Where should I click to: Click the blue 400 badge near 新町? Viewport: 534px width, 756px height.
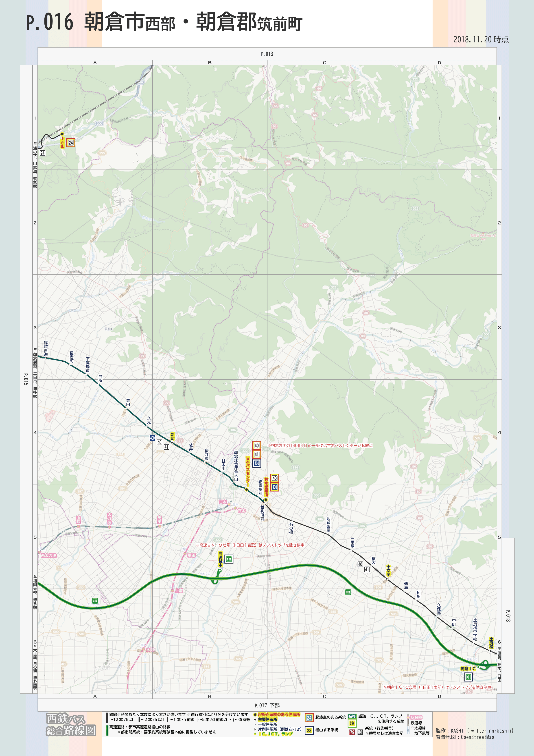point(152,438)
